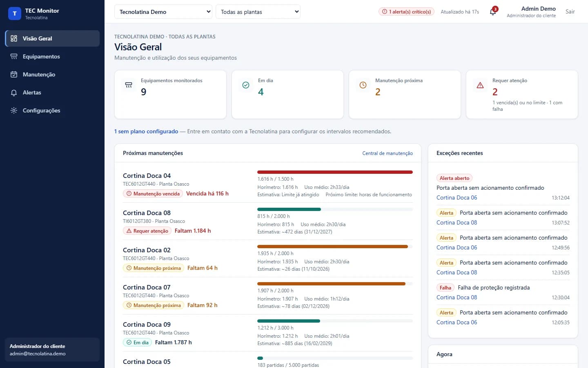Click the Falha de proteção registrada text
The width and height of the screenshot is (588, 368).
tap(494, 288)
